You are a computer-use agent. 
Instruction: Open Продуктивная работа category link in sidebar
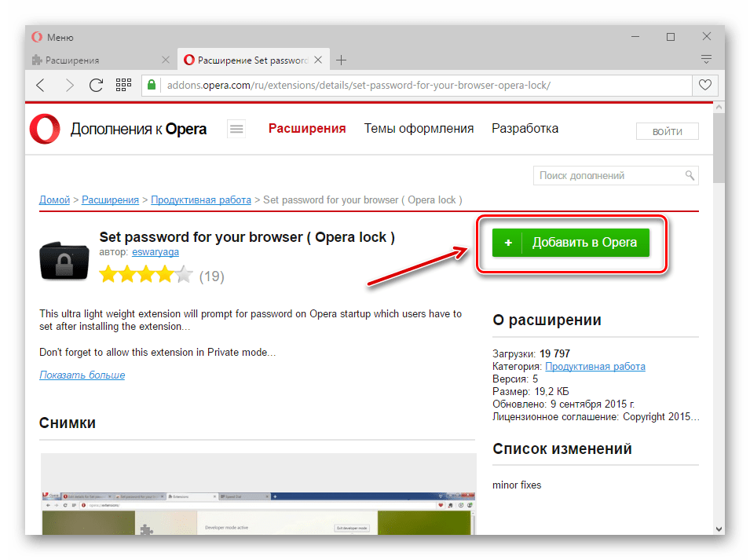tap(595, 366)
